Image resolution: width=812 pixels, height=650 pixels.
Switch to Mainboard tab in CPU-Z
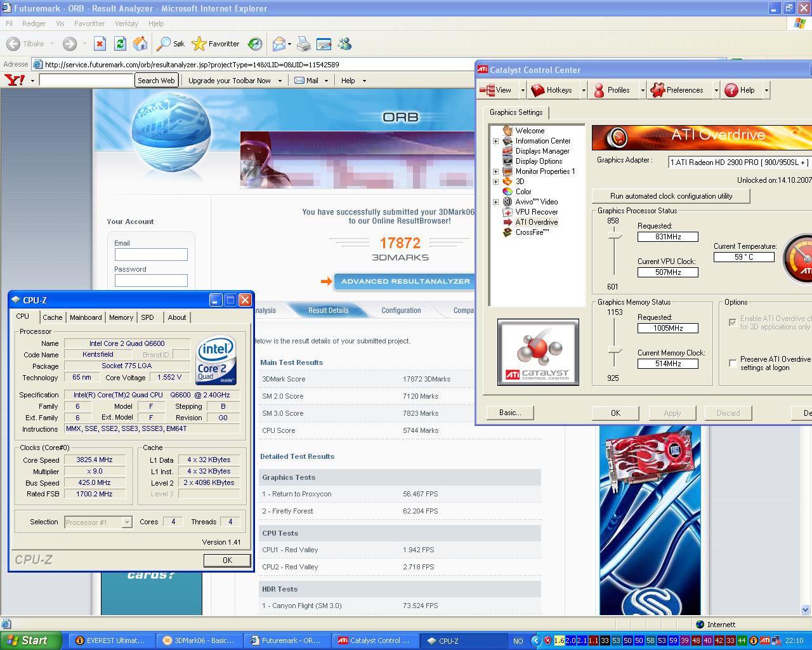click(x=86, y=317)
